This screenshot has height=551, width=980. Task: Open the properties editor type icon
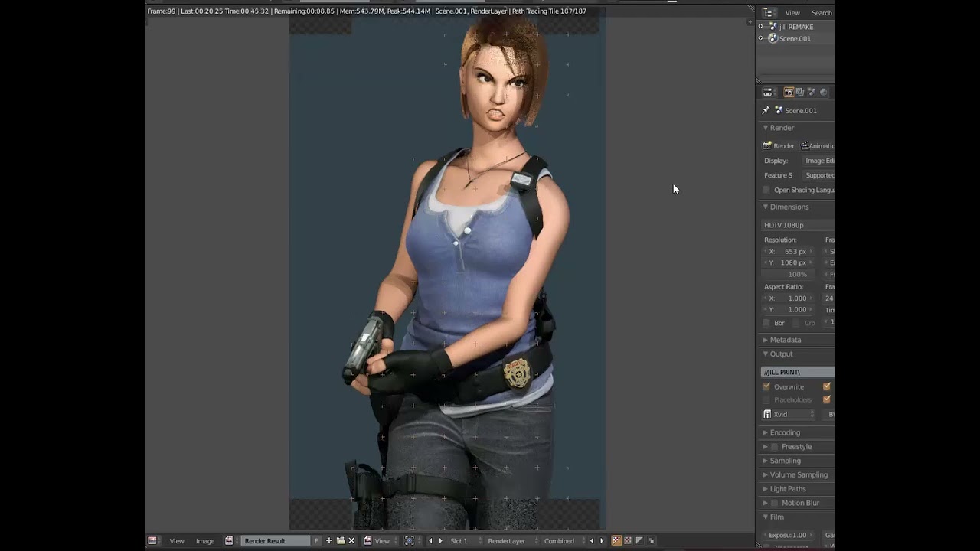click(x=768, y=92)
